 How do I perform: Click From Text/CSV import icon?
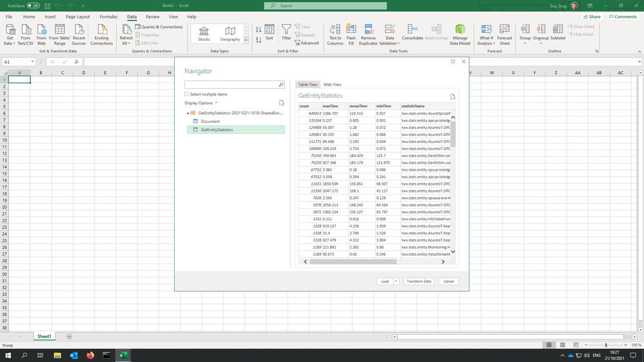[26, 35]
